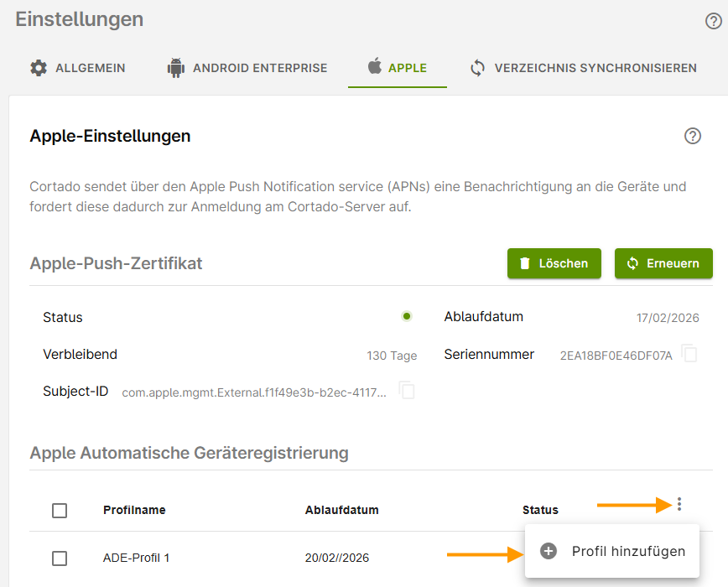
Task: Open Verzeichnis synchronisieren tab
Action: (x=583, y=68)
